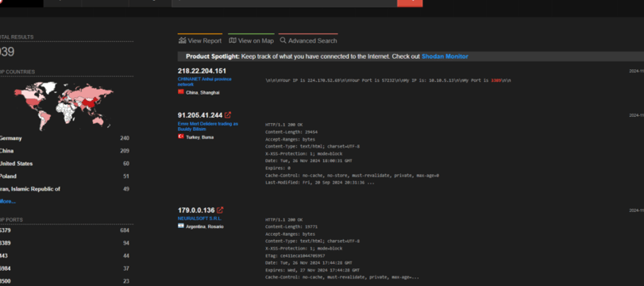Click the Expires: Wed, 27 Nov 2024 line
This screenshot has height=286, width=644.
point(312,270)
